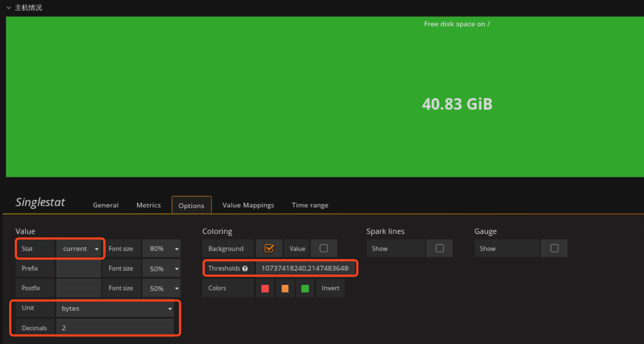Click the Thresholds help question-mark icon
This screenshot has width=644, height=344.
245,269
